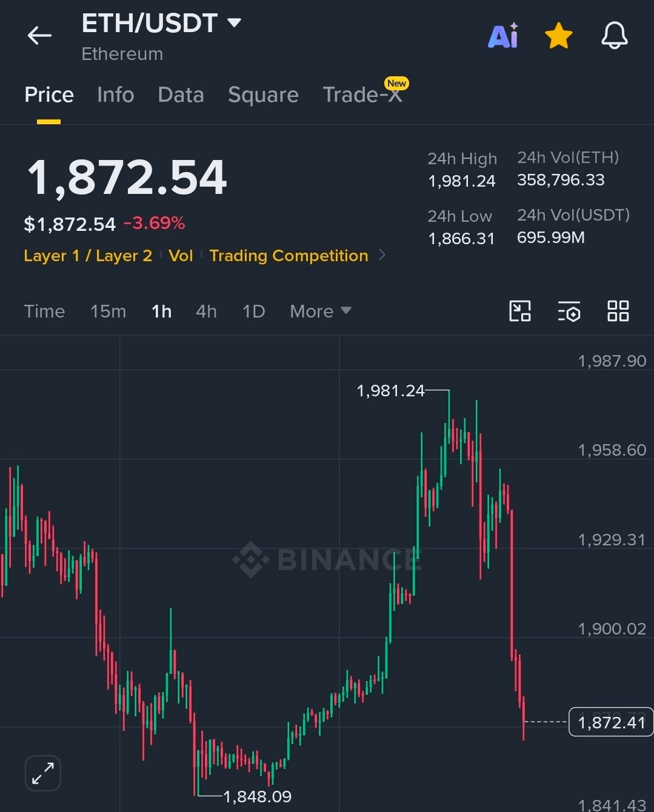
Task: Switch to the Info tab
Action: pyautogui.click(x=116, y=95)
